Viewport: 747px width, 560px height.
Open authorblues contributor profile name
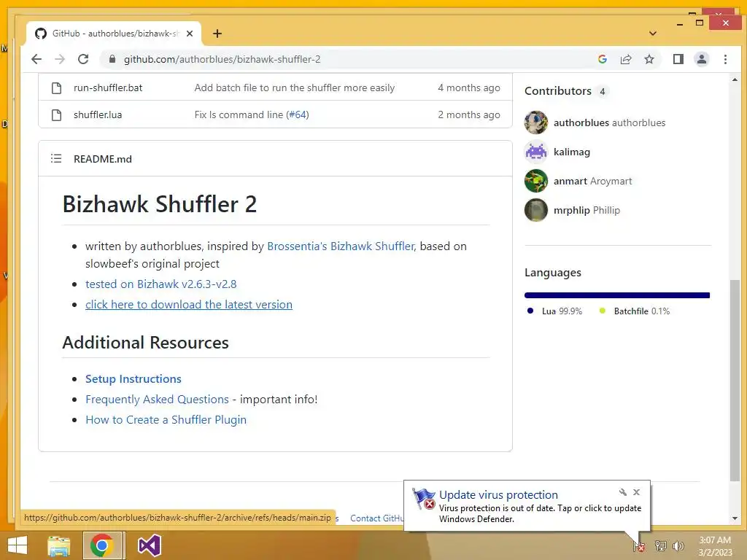pos(609,122)
